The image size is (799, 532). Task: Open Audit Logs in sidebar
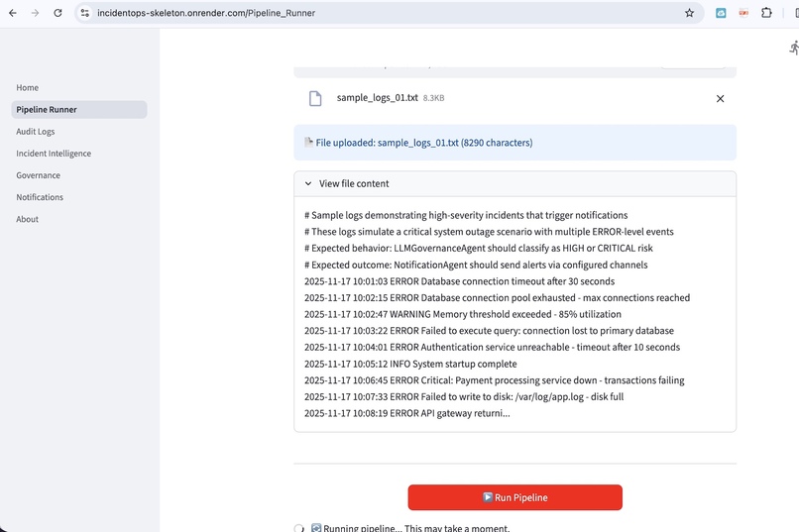pyautogui.click(x=35, y=132)
